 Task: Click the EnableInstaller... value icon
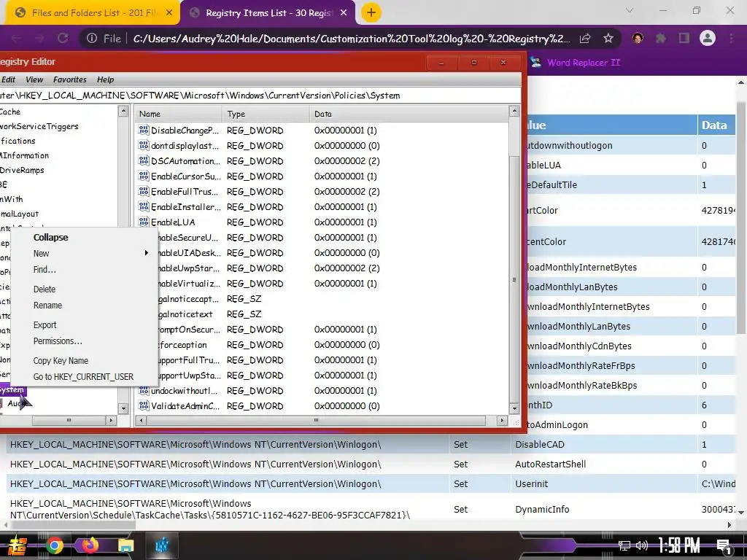tap(144, 206)
